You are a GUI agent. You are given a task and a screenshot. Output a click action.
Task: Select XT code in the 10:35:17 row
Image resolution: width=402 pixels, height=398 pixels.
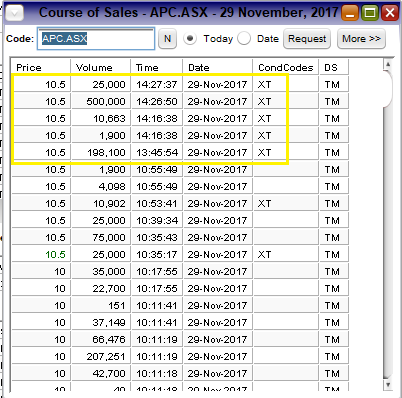coord(286,255)
